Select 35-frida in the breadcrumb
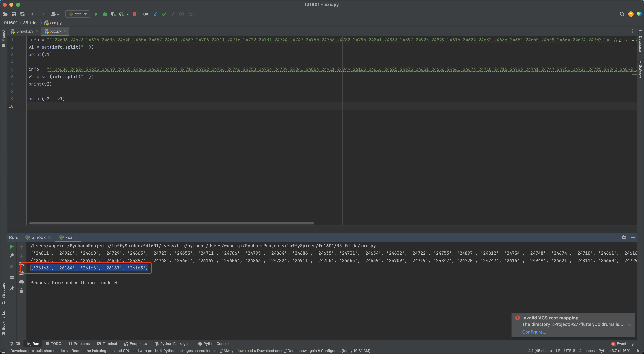Image resolution: width=644 pixels, height=354 pixels. click(31, 23)
